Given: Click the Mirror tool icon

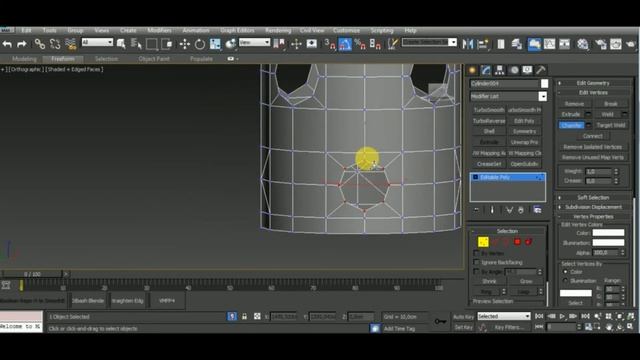Looking at the screenshot, I should pos(468,44).
